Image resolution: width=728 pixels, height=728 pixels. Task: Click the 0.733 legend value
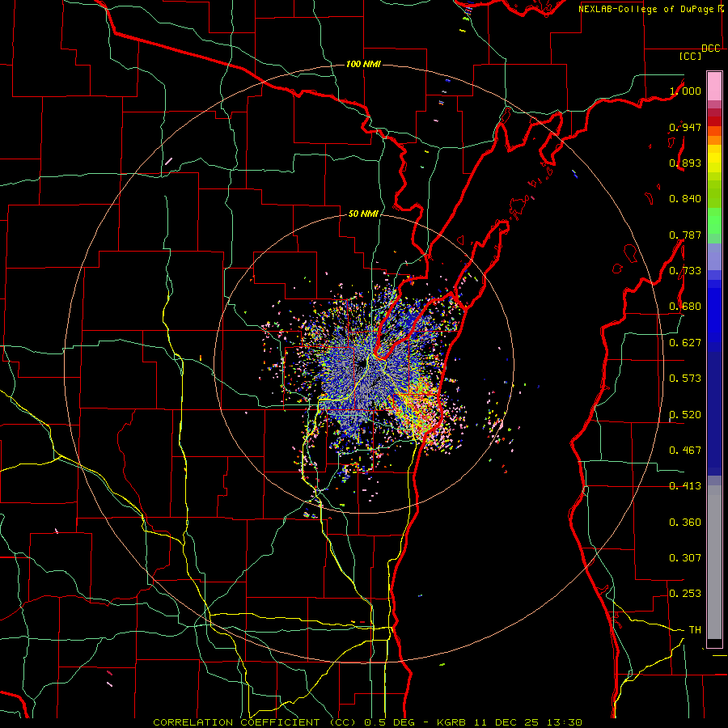(x=685, y=271)
